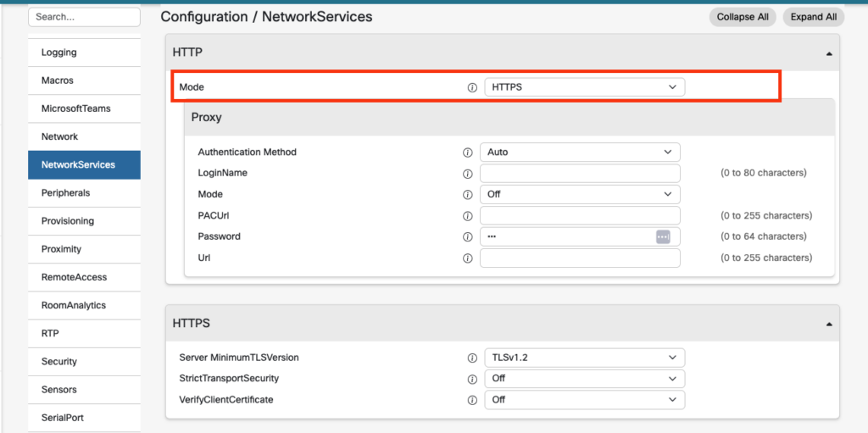Click the password manager icon in Password field
Viewport: 868px width, 433px height.
click(663, 237)
